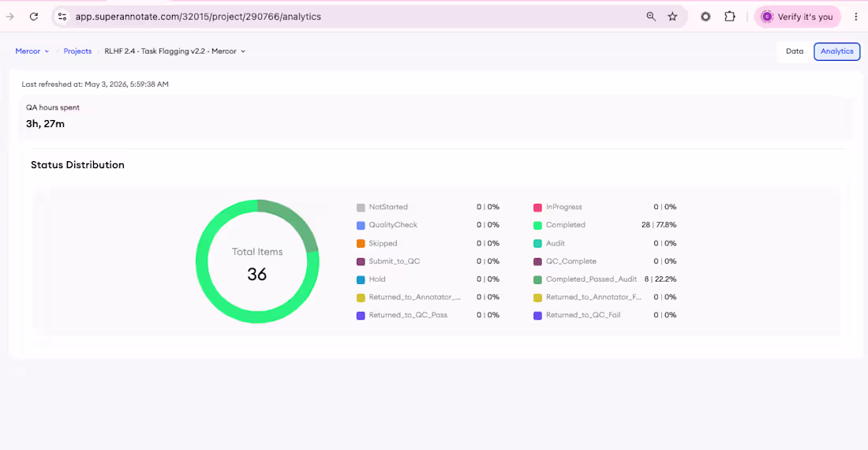Image resolution: width=868 pixels, height=450 pixels.
Task: Click the URL address bar field
Action: [354, 17]
